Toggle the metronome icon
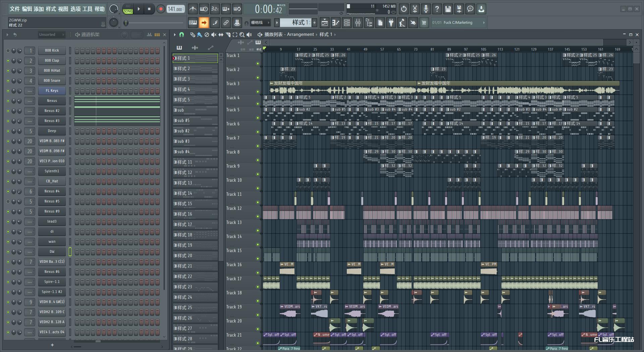 (x=193, y=9)
